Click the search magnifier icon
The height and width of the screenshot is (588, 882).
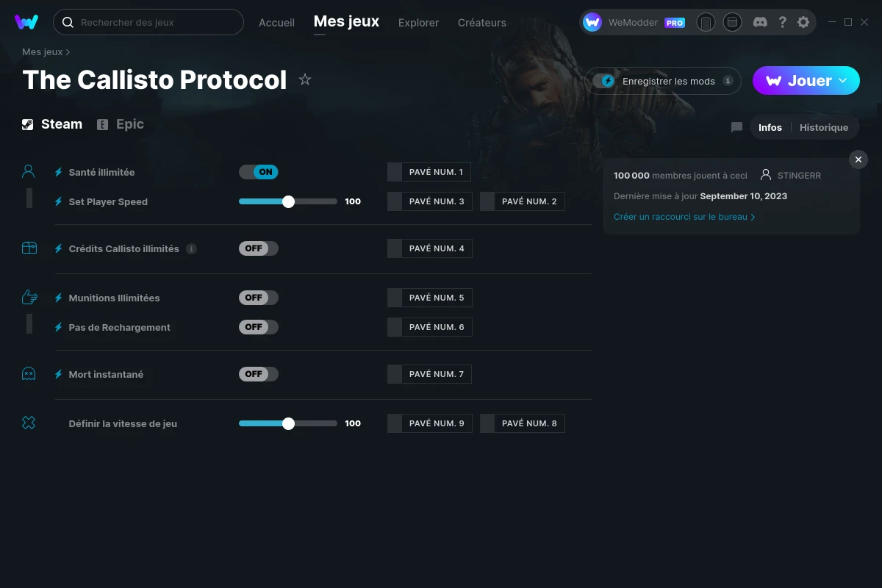pos(68,23)
